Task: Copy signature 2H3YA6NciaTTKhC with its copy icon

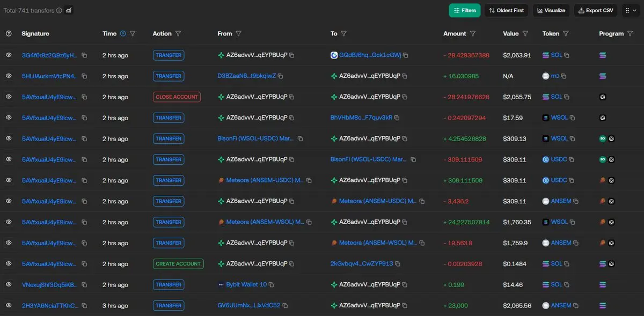Action: 84,306
